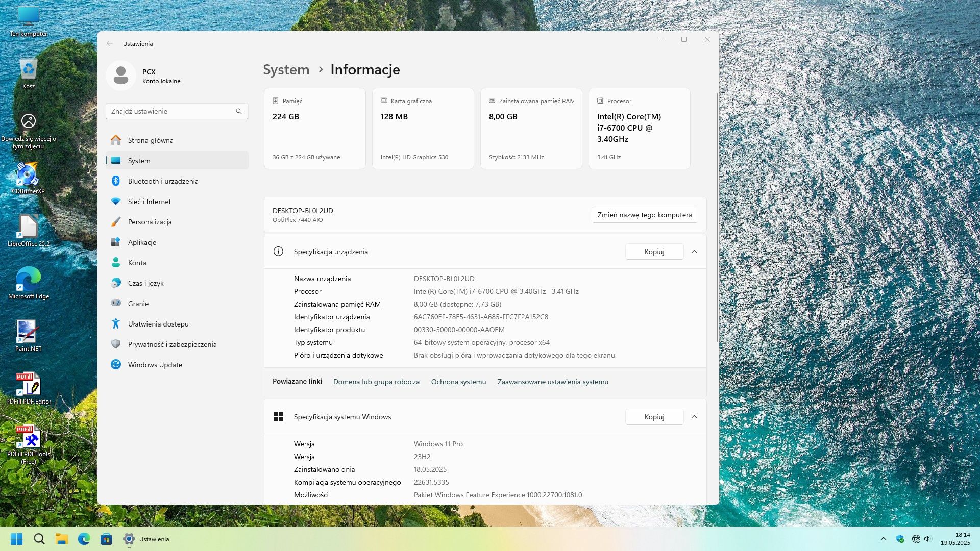Open the Pamięć 224 GB card
Screen dimensions: 980x551
315,129
